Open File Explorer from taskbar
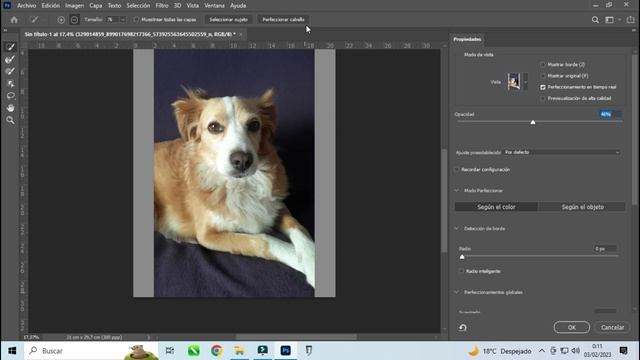The height and width of the screenshot is (360, 640). pyautogui.click(x=240, y=351)
